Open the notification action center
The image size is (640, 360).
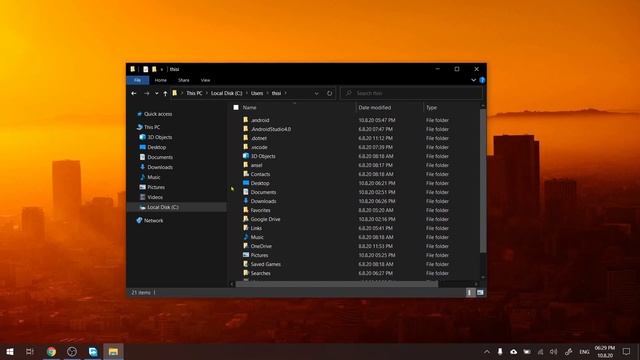click(627, 351)
